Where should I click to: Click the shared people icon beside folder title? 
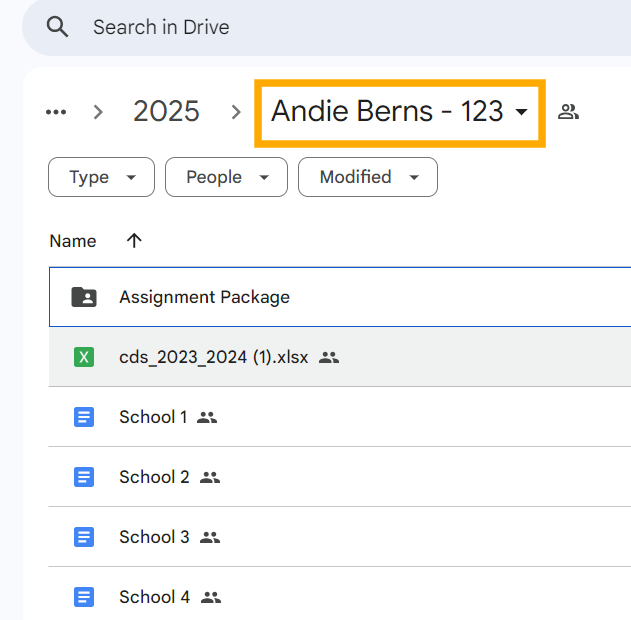click(x=568, y=112)
